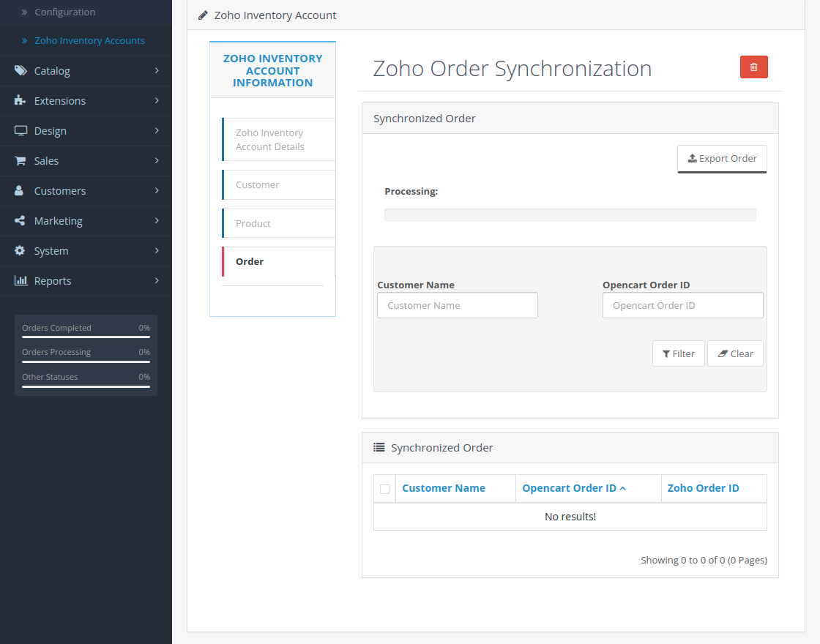Click the Orders Completed progress bar
Image resolution: width=820 pixels, height=644 pixels.
86,336
